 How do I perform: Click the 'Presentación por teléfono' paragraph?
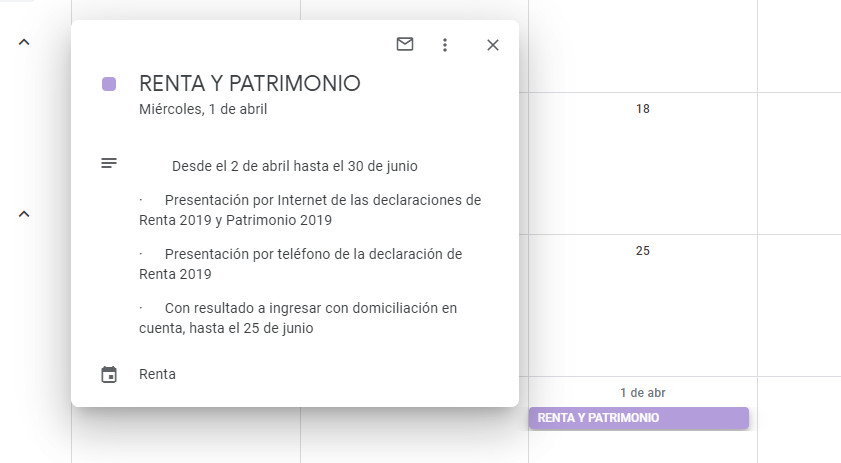pyautogui.click(x=300, y=264)
